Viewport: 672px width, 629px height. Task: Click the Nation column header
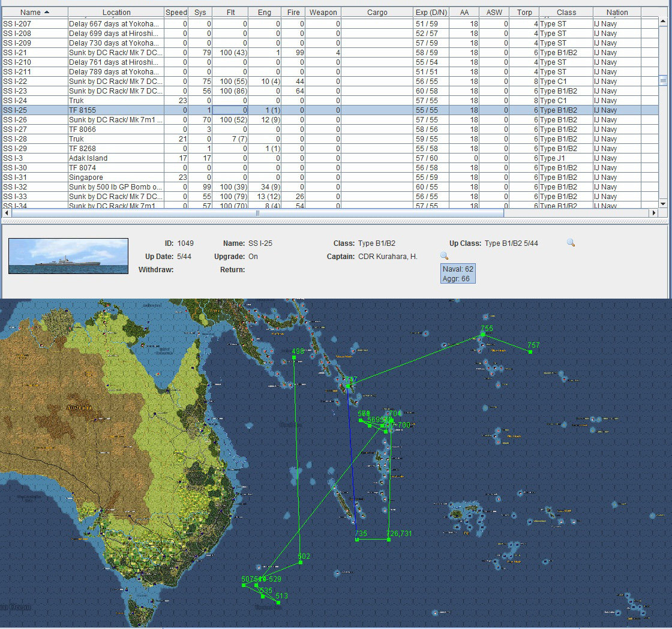(x=617, y=13)
